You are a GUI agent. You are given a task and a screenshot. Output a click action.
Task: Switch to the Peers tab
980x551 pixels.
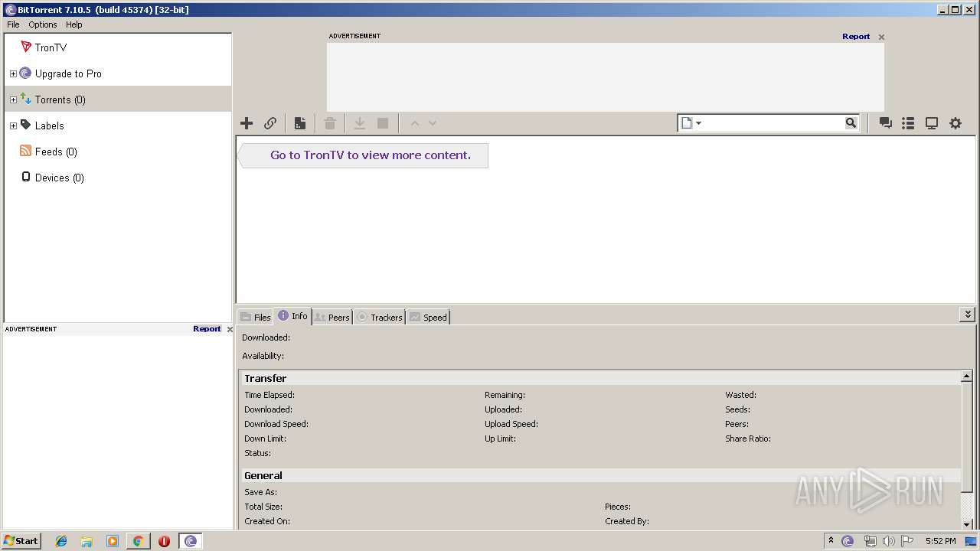332,317
